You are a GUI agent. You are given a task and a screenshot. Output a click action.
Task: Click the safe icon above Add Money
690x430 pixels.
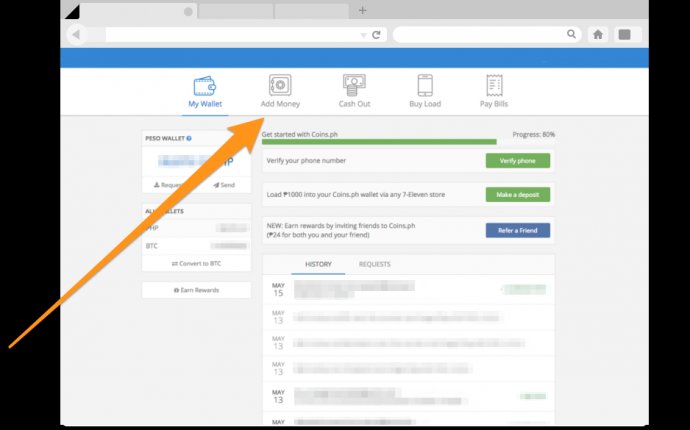(280, 85)
